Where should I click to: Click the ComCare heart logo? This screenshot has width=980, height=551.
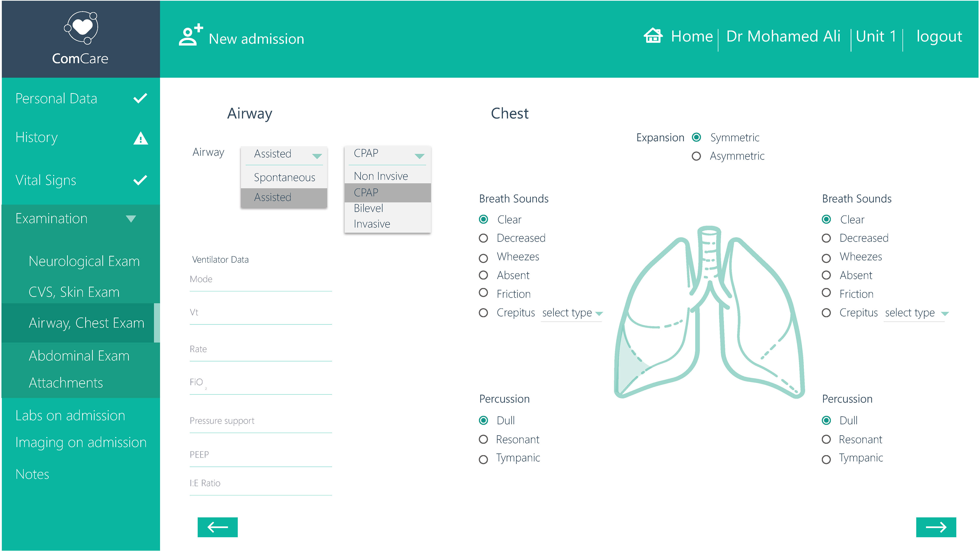click(81, 27)
